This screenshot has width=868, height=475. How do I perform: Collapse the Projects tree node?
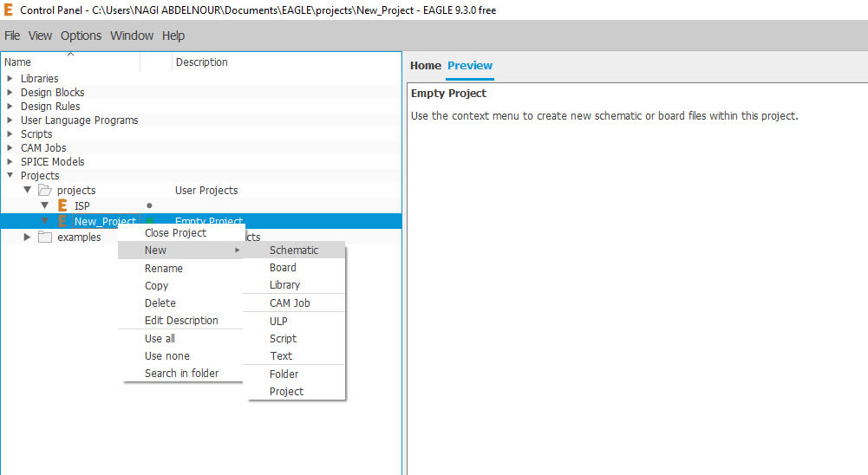coord(10,175)
